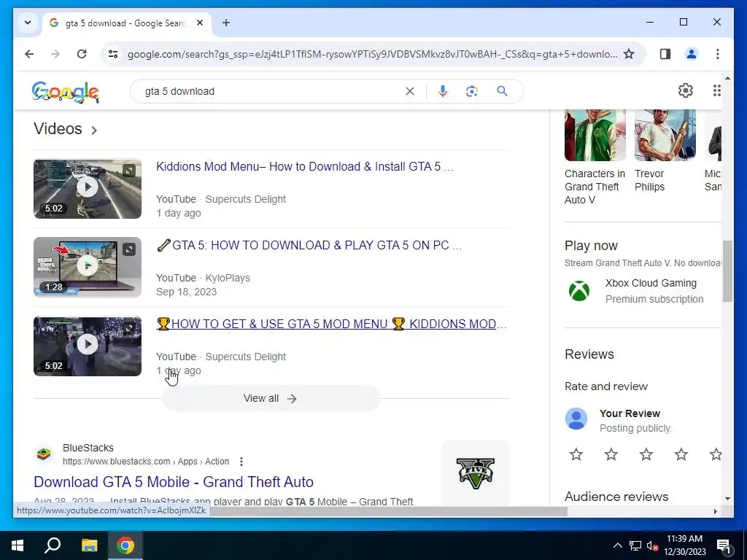Screen dimensions: 747x560
Task: Rate one star in the review
Action: tap(576, 454)
